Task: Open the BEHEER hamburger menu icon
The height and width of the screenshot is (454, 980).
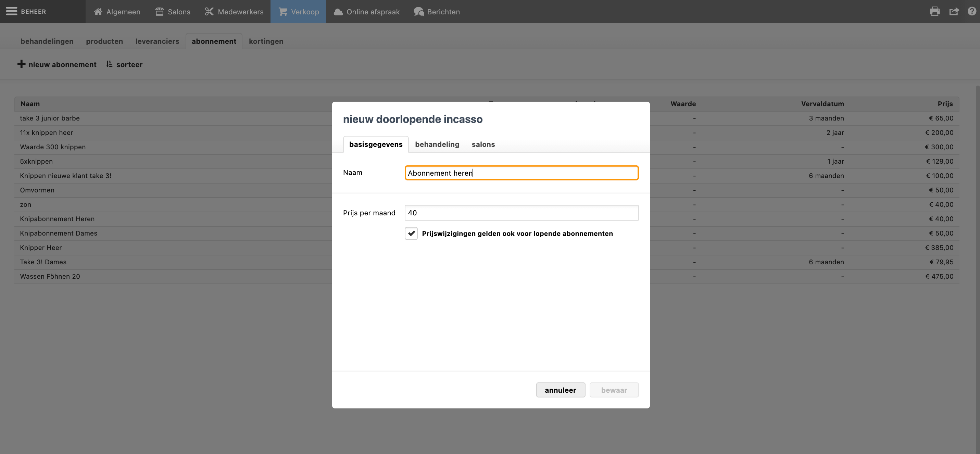Action: tap(11, 11)
